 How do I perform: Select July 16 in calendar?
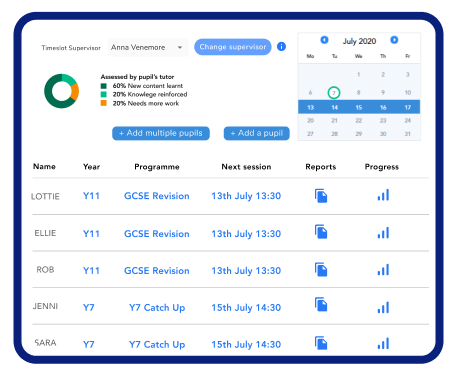tap(383, 107)
